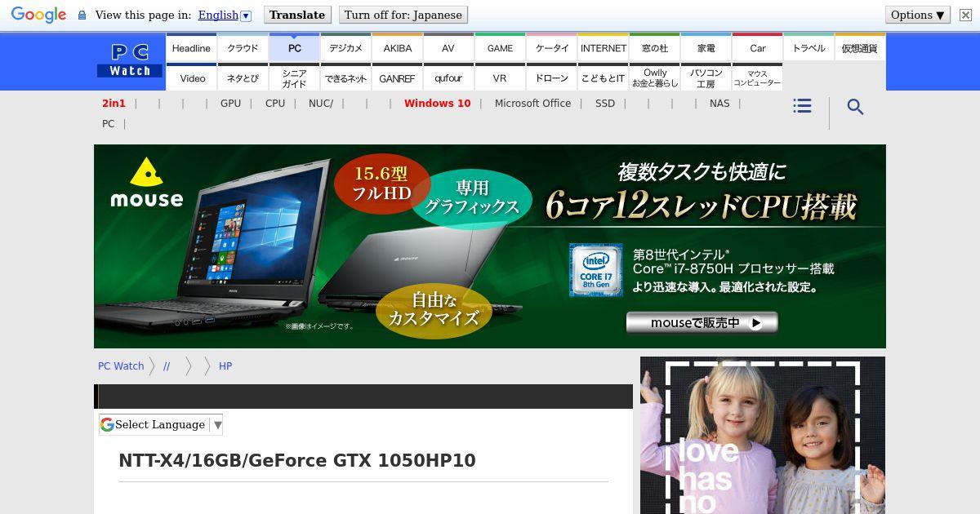
Task: Open the NUC/ topic link
Action: (x=321, y=104)
